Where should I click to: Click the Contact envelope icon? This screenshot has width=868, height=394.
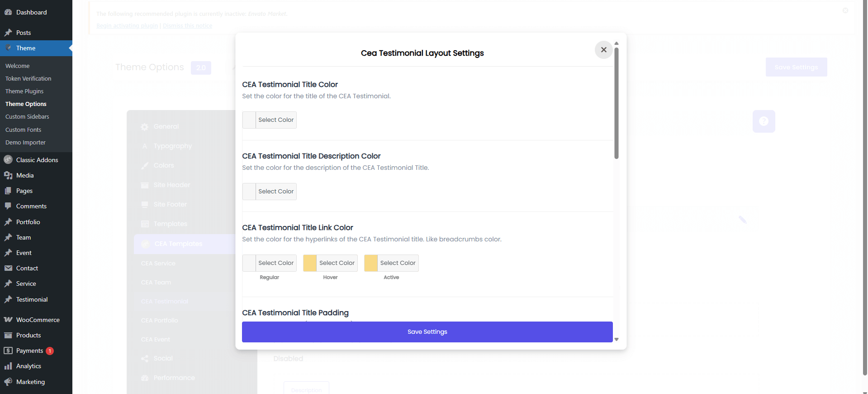8,268
